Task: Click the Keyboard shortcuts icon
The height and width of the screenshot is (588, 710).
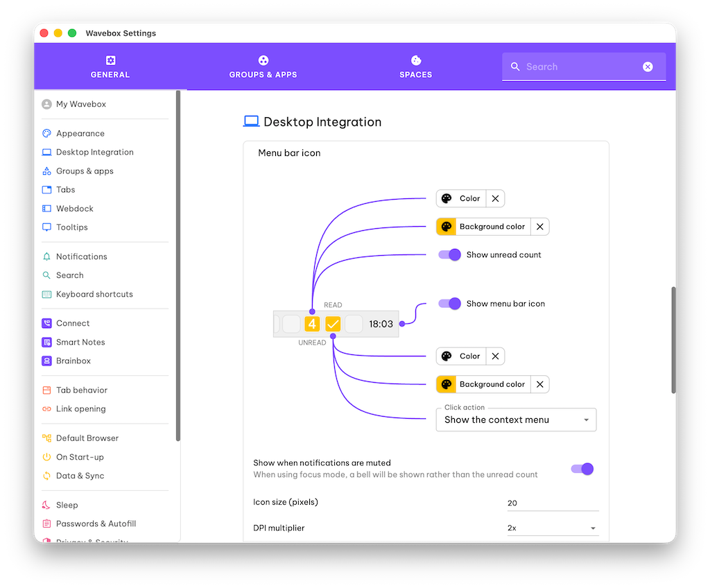Action: tap(46, 294)
